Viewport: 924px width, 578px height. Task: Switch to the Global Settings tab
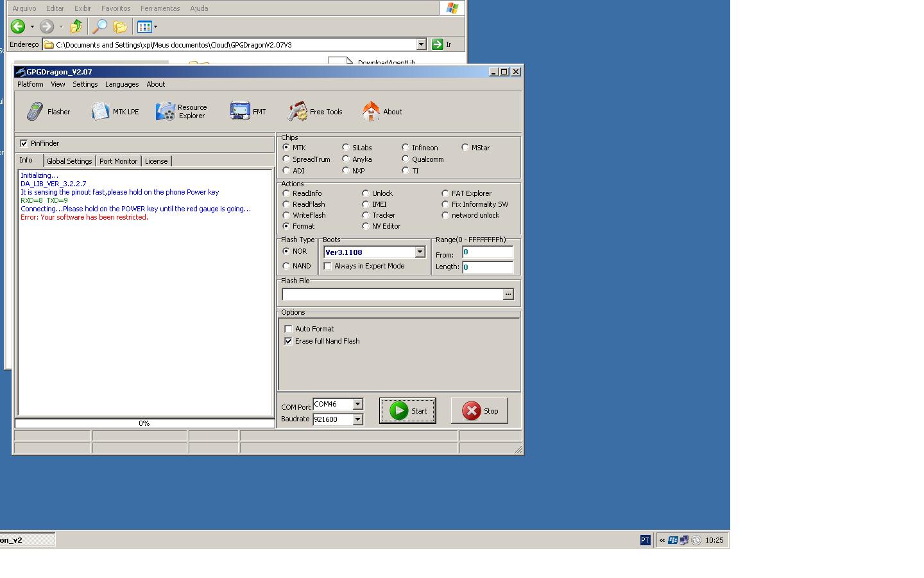[x=69, y=161]
